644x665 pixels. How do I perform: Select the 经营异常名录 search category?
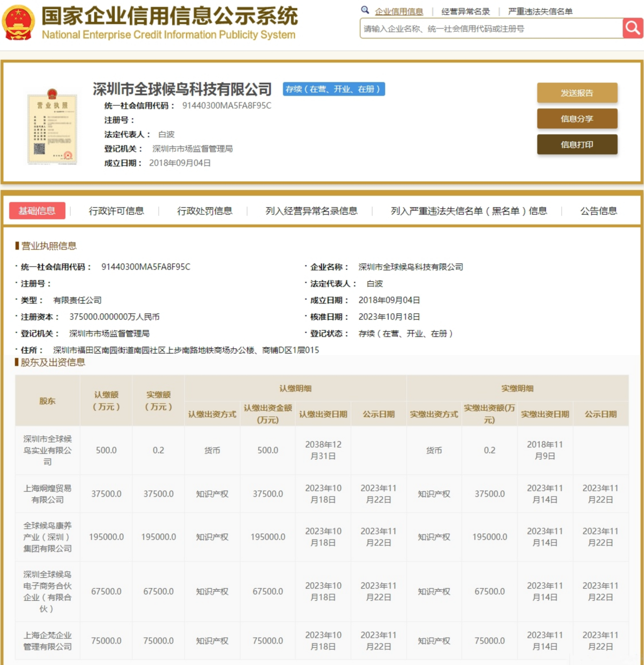tap(466, 11)
